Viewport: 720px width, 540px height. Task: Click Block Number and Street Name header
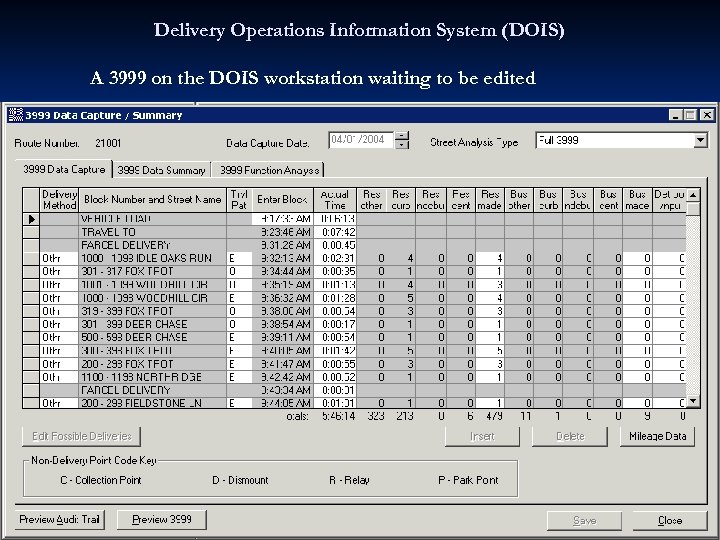click(x=152, y=200)
